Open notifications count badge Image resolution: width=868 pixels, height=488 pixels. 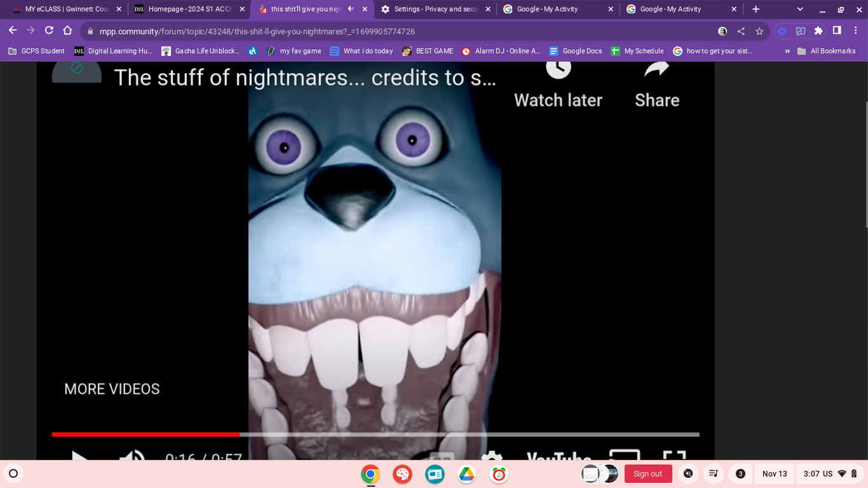point(740,473)
